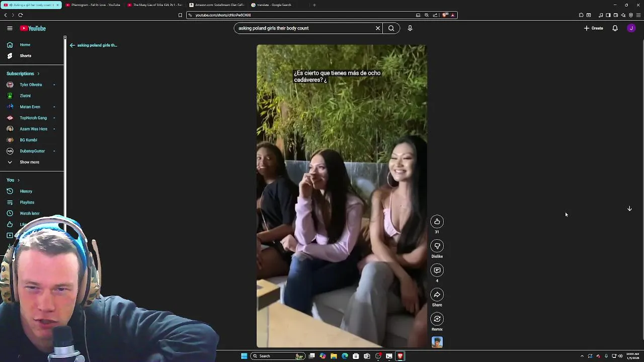
Task: Open the Brave Shields lion icon
Action: (445, 15)
